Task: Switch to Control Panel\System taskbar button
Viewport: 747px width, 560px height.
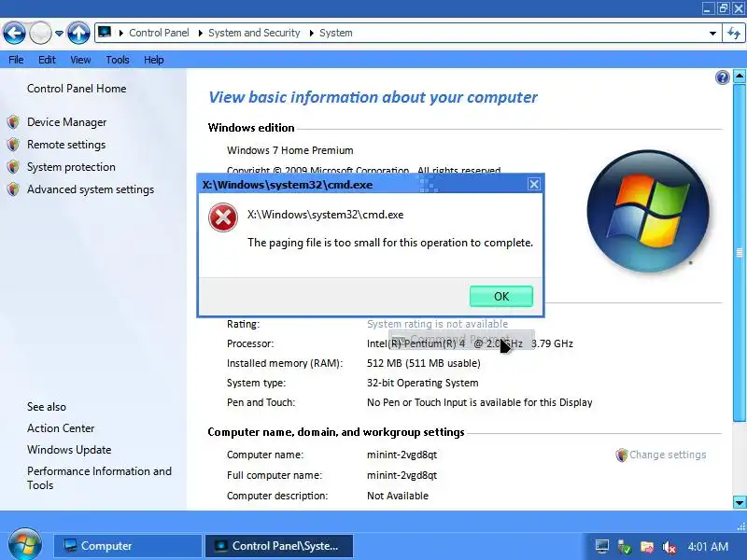Action: 279,546
